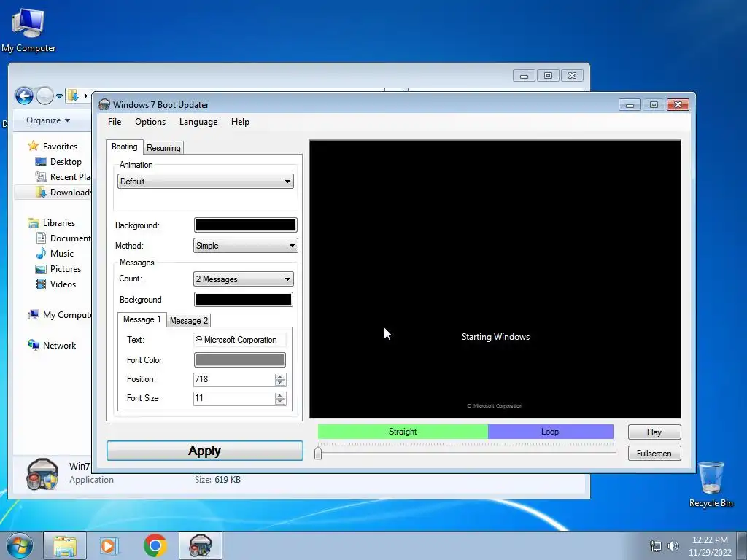747x560 pixels.
Task: Open the Count 2 Messages dropdown
Action: pyautogui.click(x=244, y=279)
